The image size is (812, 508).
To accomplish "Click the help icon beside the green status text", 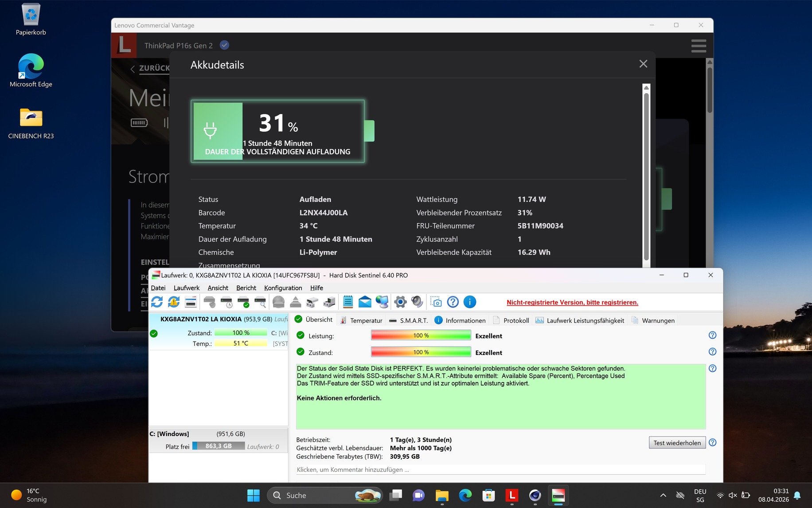I will coord(713,368).
